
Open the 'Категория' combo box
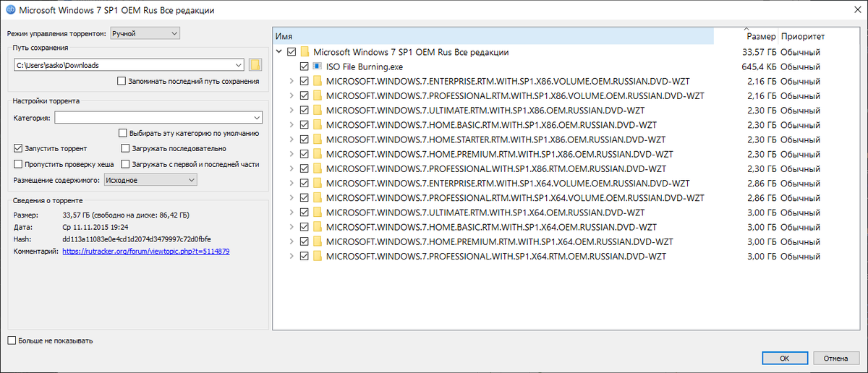click(158, 117)
